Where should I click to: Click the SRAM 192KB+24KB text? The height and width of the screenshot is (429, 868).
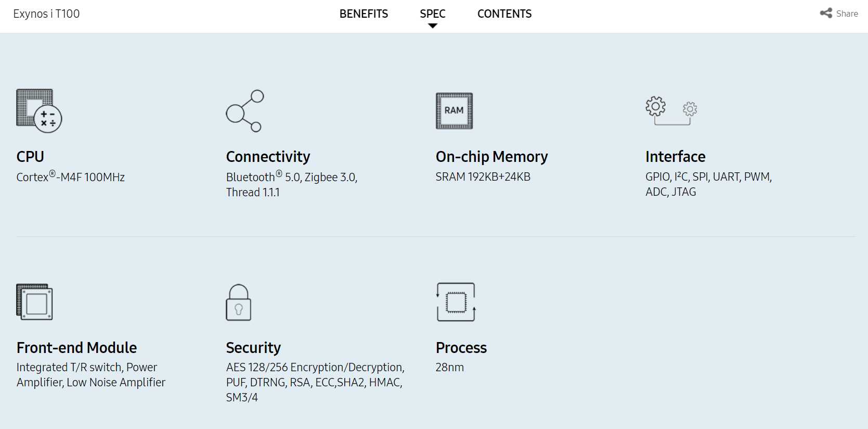pos(483,177)
